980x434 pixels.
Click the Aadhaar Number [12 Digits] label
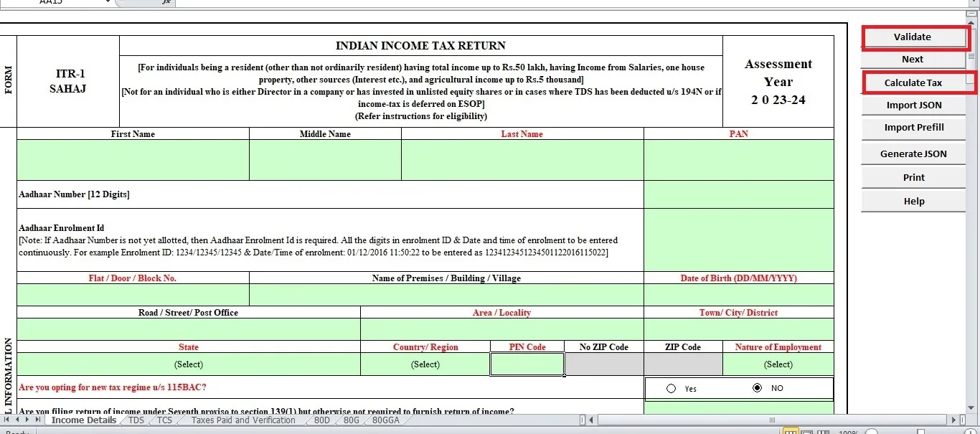74,194
